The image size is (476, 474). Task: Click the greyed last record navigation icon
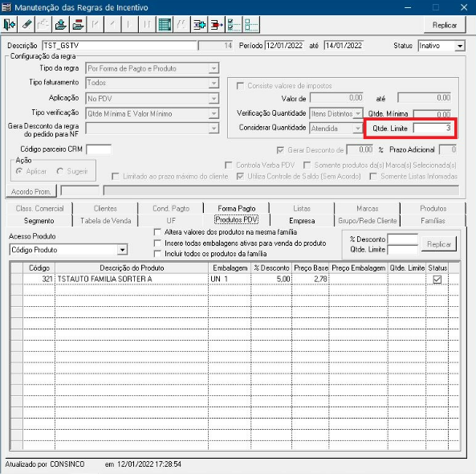click(x=147, y=24)
